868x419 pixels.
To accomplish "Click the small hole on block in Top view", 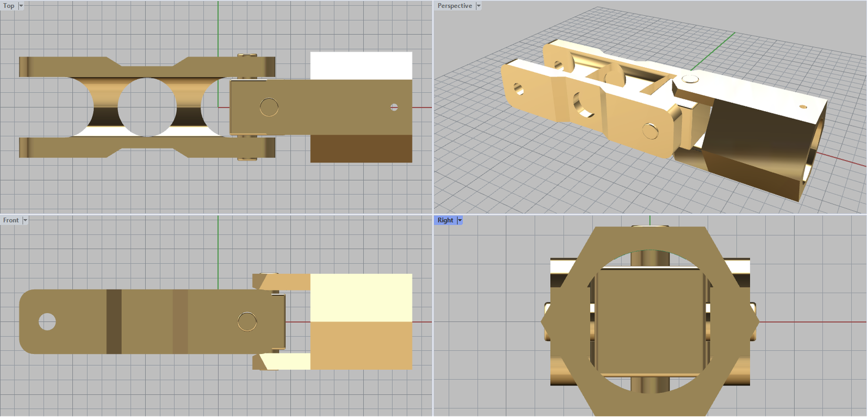I will (x=394, y=107).
